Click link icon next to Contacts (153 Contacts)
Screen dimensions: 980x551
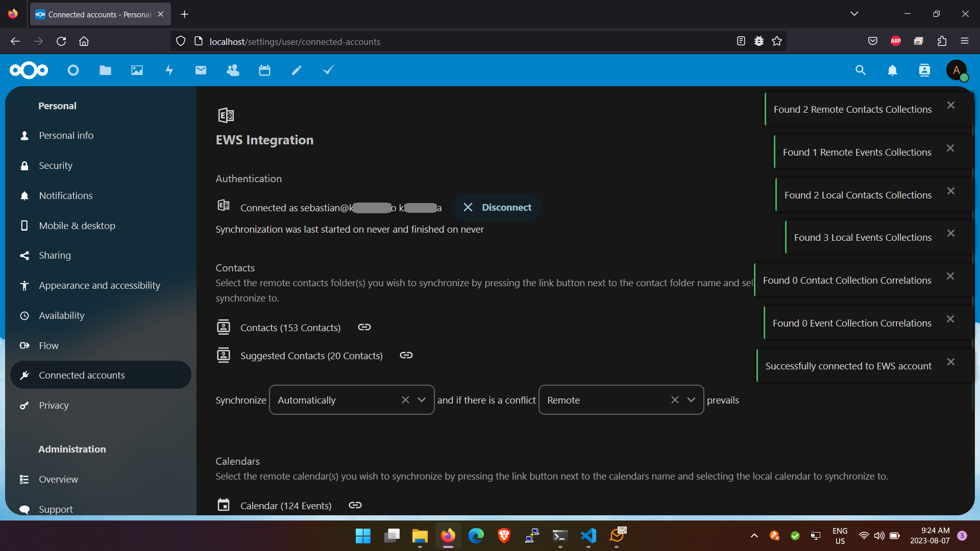(x=364, y=327)
